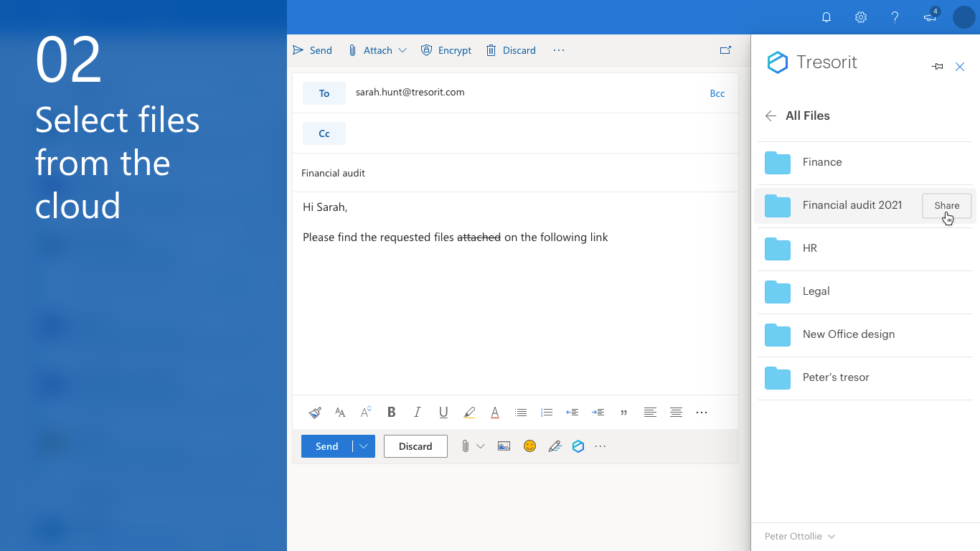The width and height of the screenshot is (980, 551).
Task: Open more actions ellipsis in top toolbar
Action: [x=559, y=50]
